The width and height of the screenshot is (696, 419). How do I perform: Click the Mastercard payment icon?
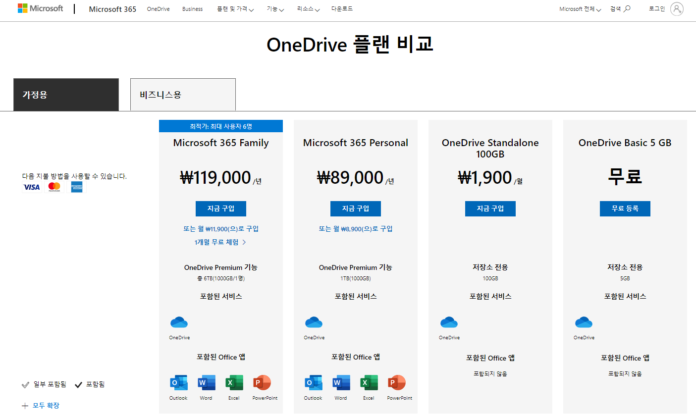pos(54,187)
